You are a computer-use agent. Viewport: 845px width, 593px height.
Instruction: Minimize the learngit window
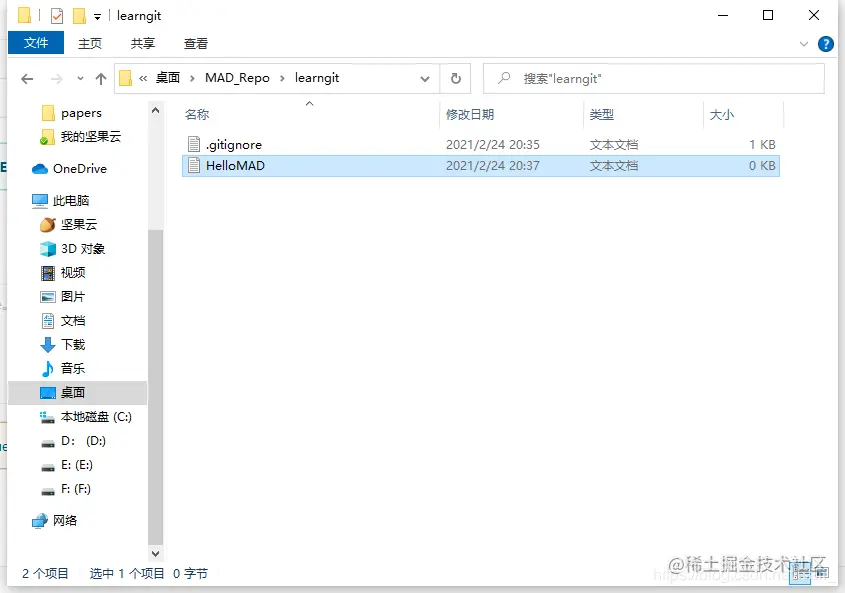[x=723, y=15]
